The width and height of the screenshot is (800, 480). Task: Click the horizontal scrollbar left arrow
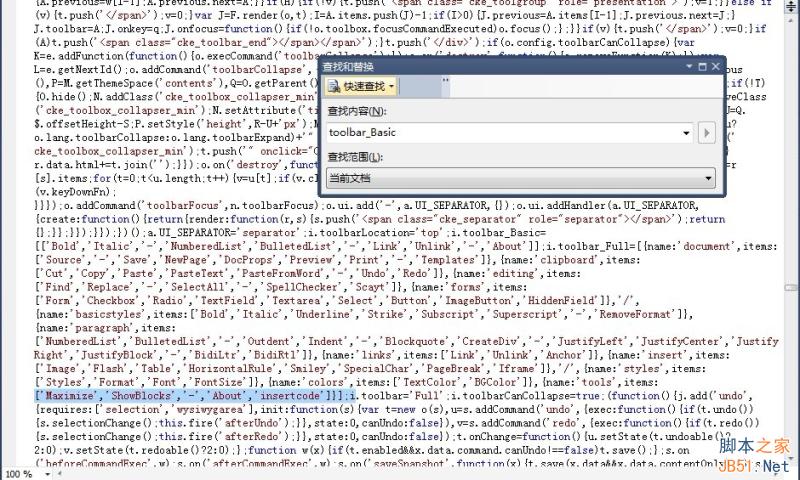click(x=59, y=474)
